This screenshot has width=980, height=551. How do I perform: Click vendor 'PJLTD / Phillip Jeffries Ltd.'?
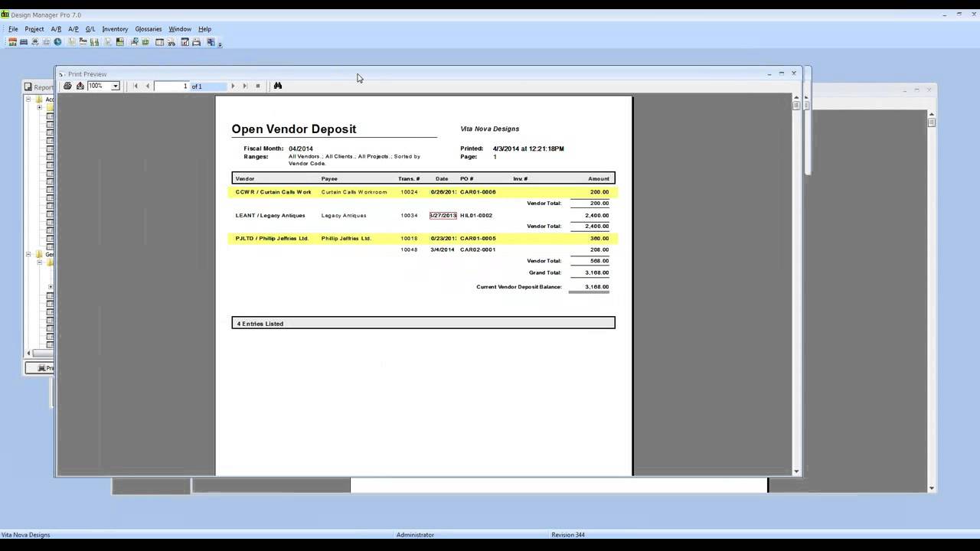(x=272, y=238)
